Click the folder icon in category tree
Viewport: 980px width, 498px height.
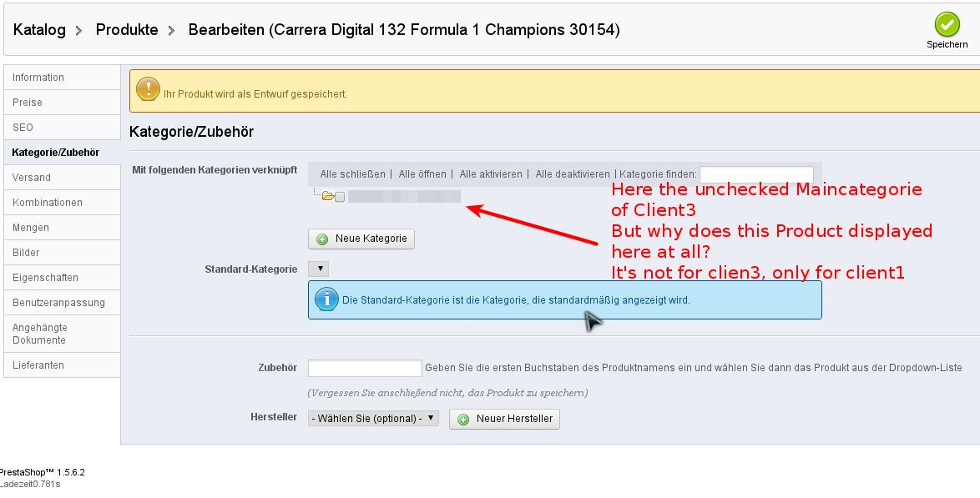pos(328,196)
